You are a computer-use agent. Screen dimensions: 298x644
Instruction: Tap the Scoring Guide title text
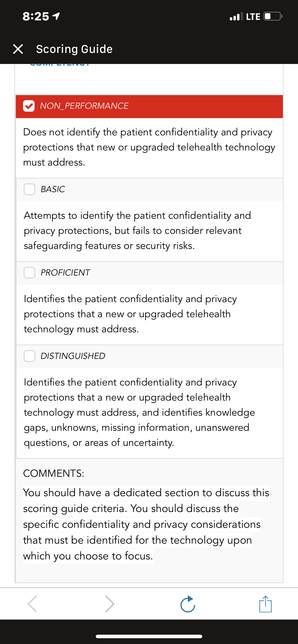(74, 49)
